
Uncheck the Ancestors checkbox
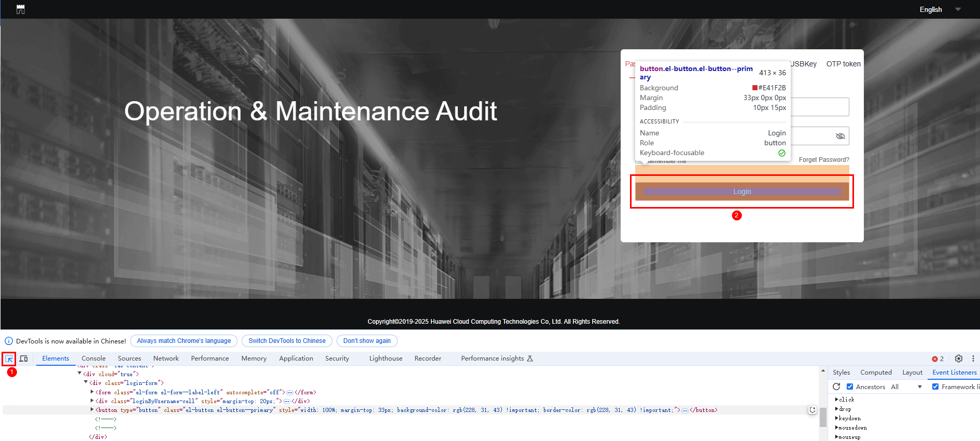point(850,387)
